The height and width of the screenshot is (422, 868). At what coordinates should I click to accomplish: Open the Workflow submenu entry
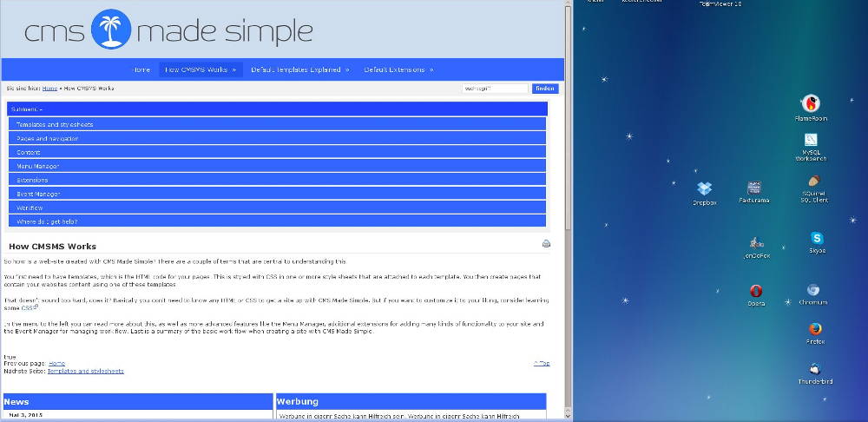(x=278, y=208)
